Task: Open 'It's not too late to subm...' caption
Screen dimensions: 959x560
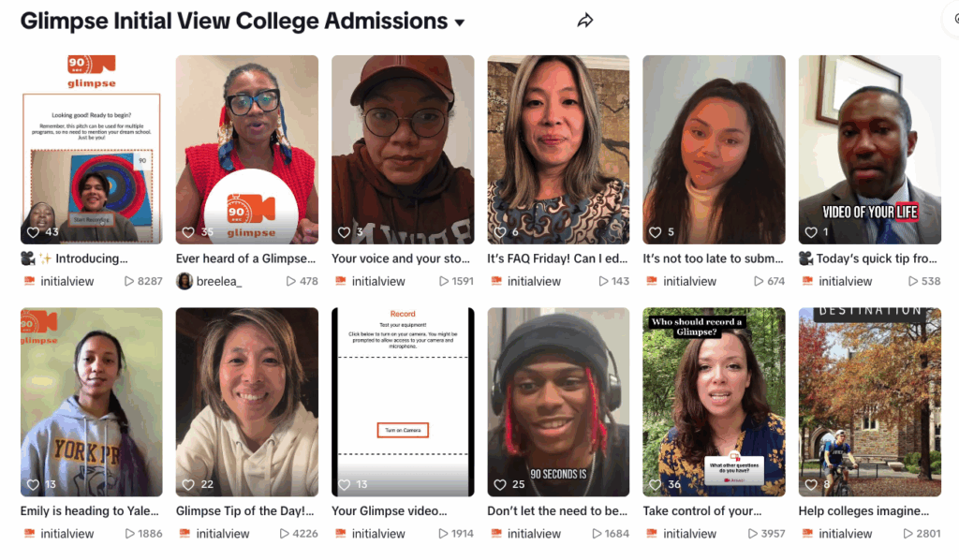Action: point(714,258)
